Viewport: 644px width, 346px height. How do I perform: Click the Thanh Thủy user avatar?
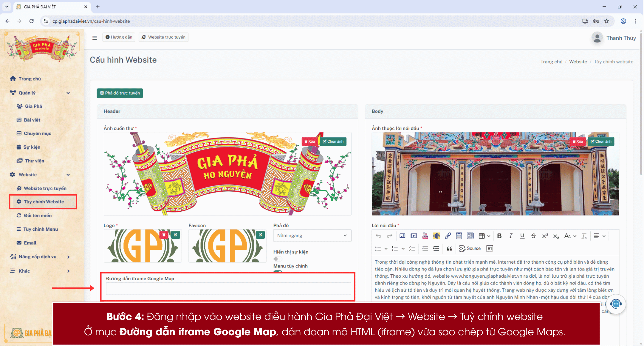click(597, 38)
